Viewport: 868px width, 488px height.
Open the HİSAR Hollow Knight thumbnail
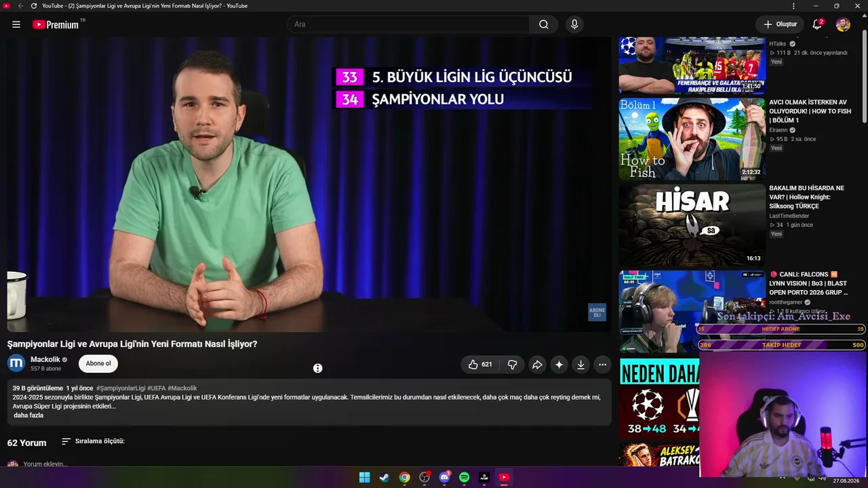click(x=692, y=225)
